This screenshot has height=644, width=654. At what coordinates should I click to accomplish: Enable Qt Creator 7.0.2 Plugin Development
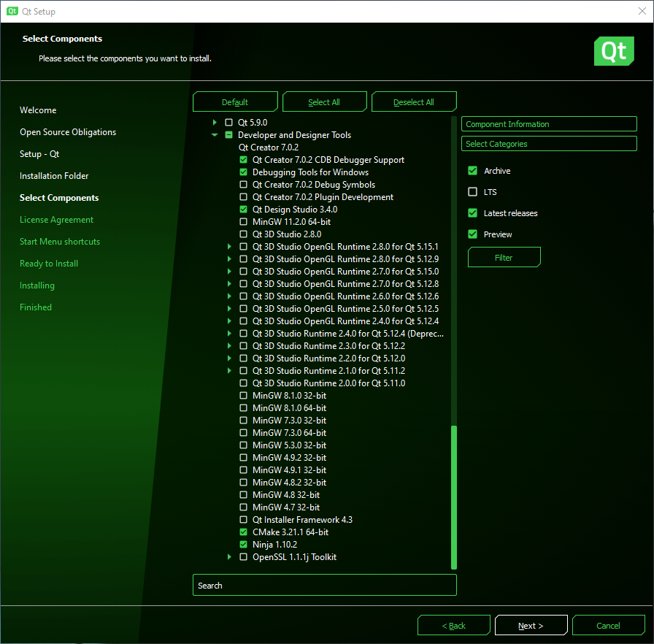(x=244, y=197)
